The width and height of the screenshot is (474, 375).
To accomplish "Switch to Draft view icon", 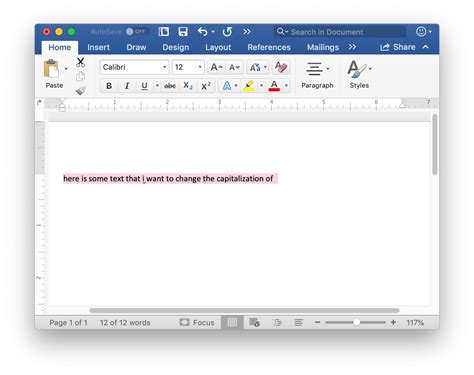I will tap(299, 322).
